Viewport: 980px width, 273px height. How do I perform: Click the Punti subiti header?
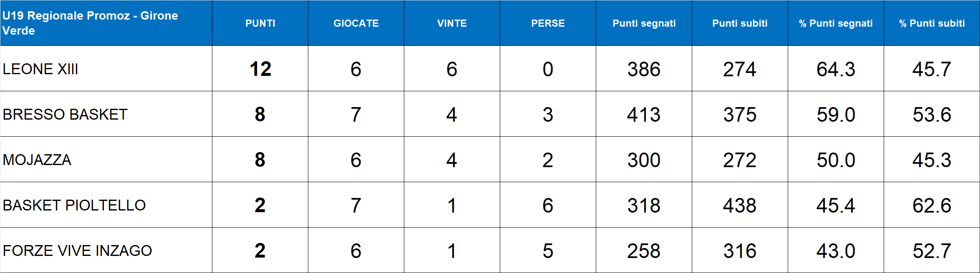740,23
